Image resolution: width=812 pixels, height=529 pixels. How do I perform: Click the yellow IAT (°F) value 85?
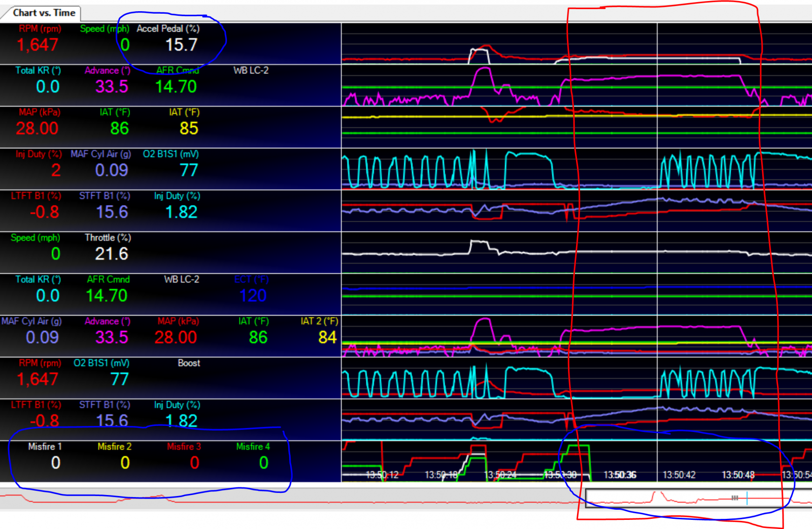189,128
